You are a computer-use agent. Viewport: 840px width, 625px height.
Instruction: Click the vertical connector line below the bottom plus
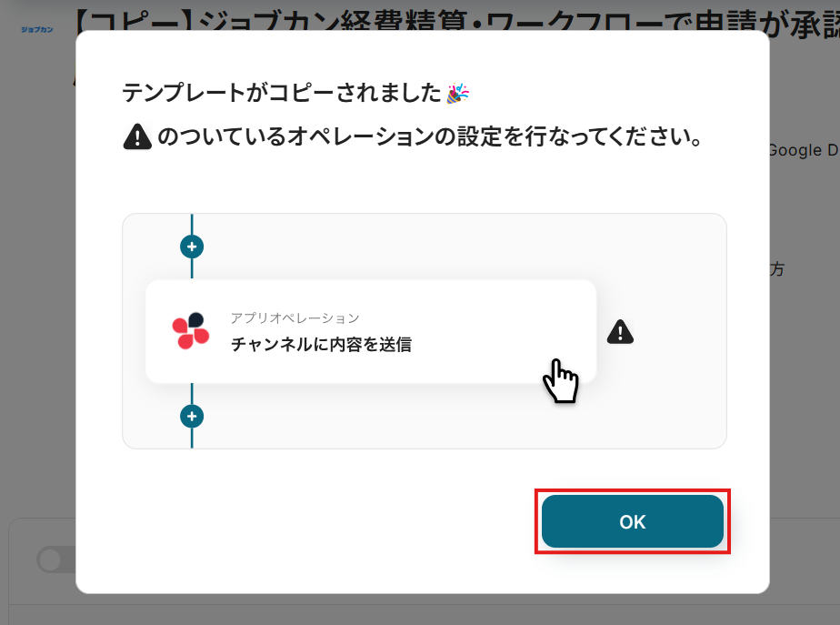[192, 438]
